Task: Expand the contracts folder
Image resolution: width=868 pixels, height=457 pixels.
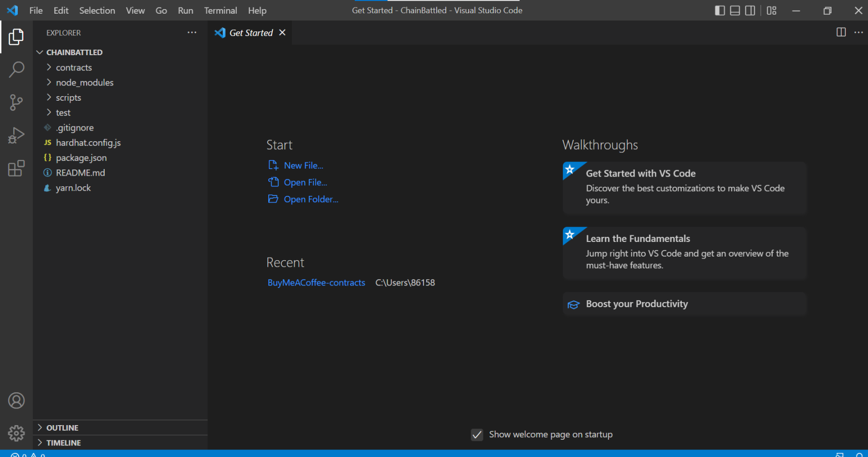Action: [x=73, y=68]
